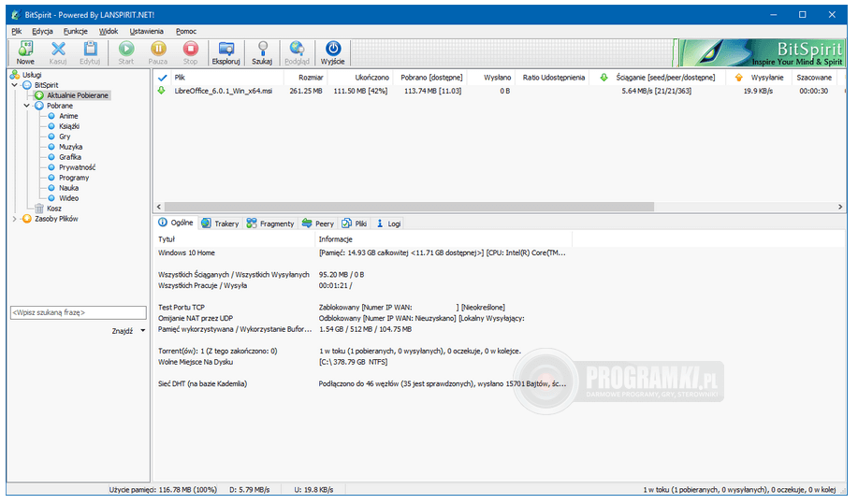Viewport: 858px width, 504px height.
Task: Click the Tytuł column header
Action: point(234,239)
